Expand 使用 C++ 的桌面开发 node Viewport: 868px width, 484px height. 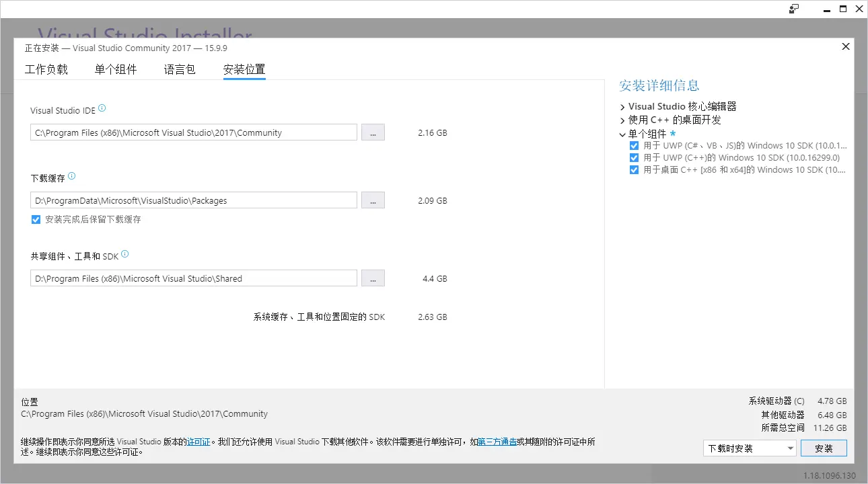pyautogui.click(x=622, y=120)
